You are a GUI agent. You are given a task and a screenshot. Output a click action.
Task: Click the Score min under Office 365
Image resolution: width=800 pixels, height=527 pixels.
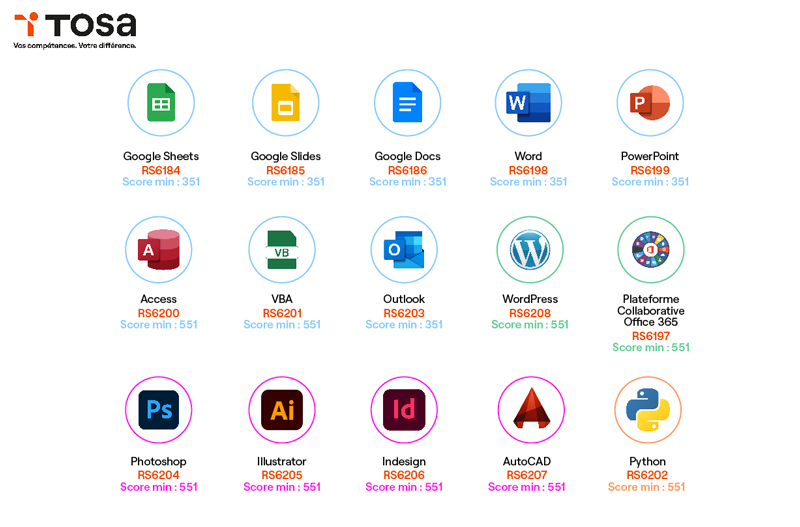pyautogui.click(x=651, y=348)
